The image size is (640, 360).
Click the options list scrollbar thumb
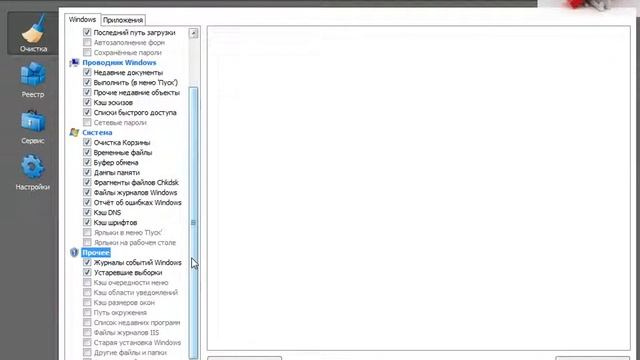coord(193,222)
